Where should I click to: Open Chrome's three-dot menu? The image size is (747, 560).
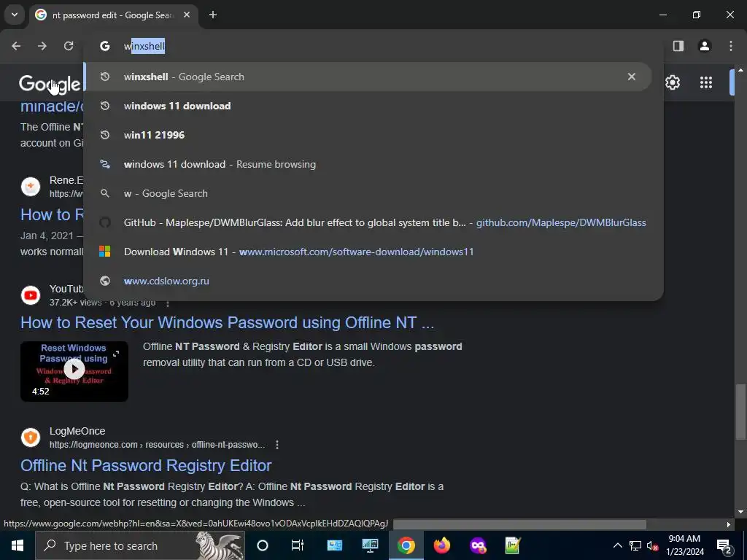(x=731, y=46)
